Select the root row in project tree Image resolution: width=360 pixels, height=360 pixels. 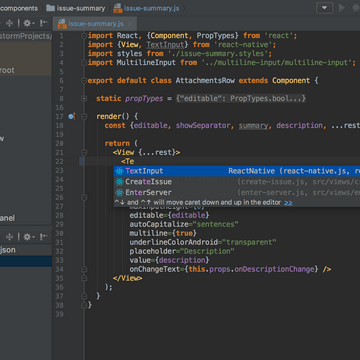(x=26, y=70)
